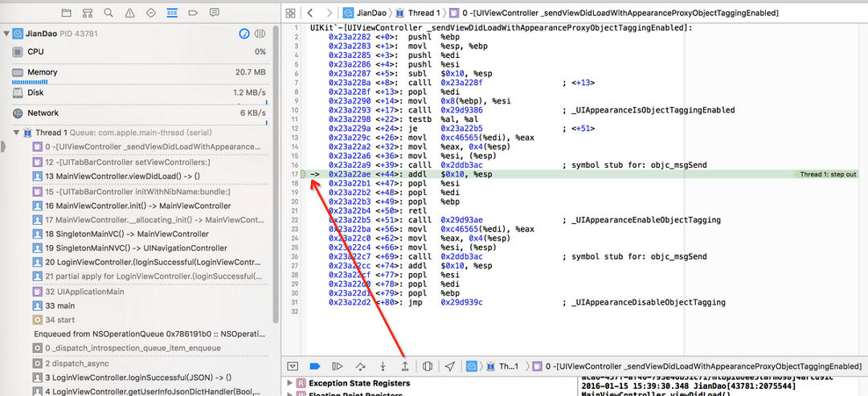Hide the debug area
The image size is (868, 396).
(x=293, y=366)
